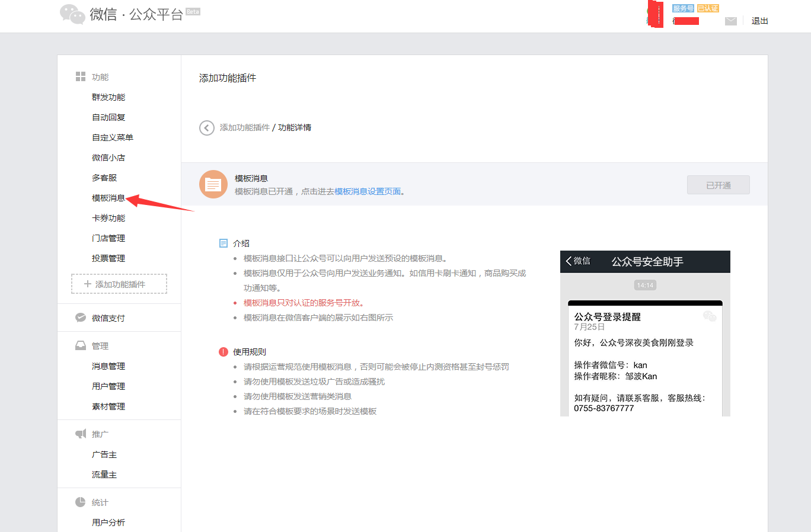This screenshot has width=811, height=532.
Task: Click the 功能详情 breadcrumb text
Action: tap(295, 127)
